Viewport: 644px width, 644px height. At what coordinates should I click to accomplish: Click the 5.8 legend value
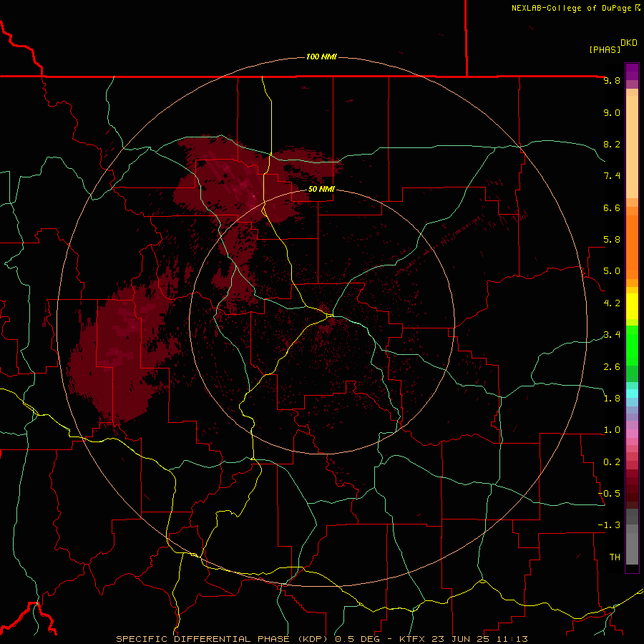[612, 240]
